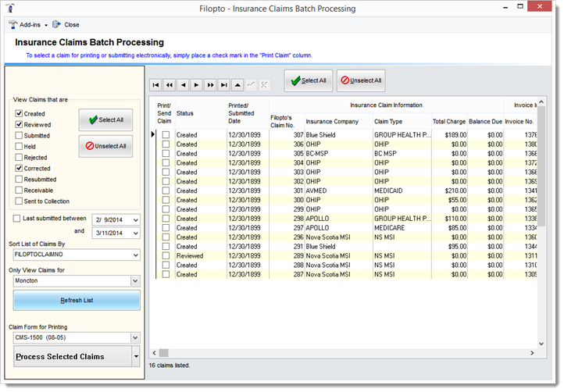Go to the last record in navigator
This screenshot has width=564, height=392.
(x=223, y=85)
